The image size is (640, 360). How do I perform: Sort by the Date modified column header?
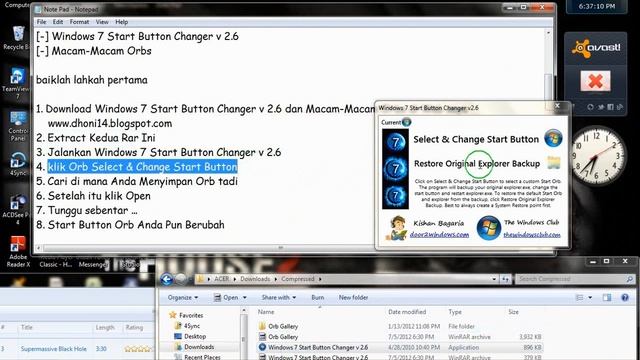(407, 312)
